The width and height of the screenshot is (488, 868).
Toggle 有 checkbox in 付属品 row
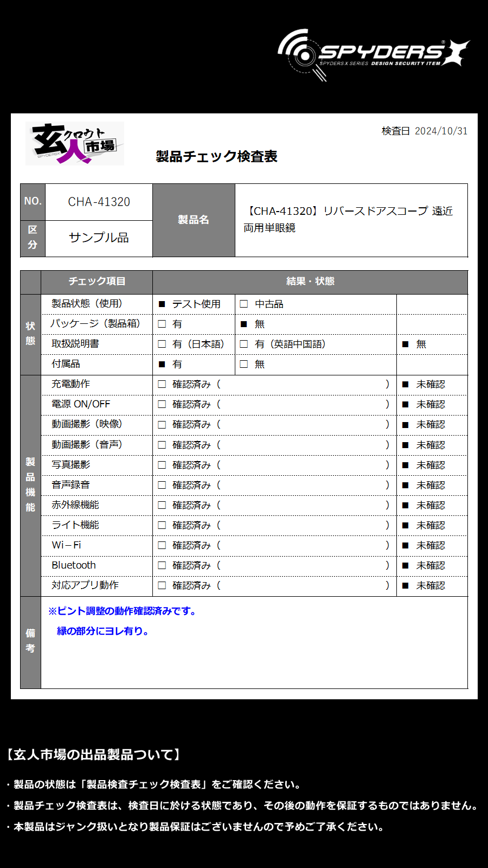(162, 365)
